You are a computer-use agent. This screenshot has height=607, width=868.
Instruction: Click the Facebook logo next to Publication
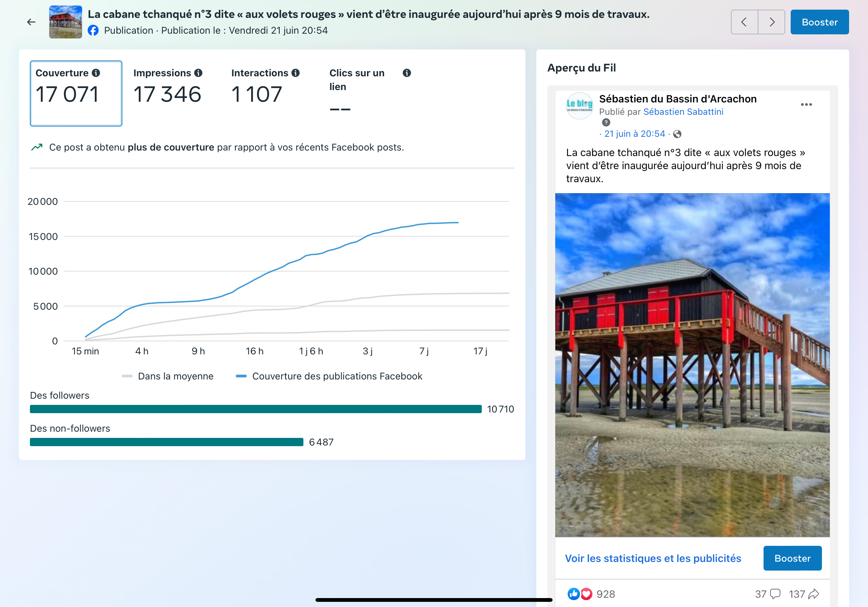(x=93, y=31)
